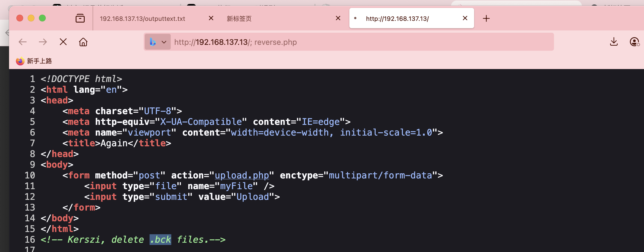Viewport: 644px width, 252px height.
Task: Open the tab overview archive icon
Action: point(80,18)
